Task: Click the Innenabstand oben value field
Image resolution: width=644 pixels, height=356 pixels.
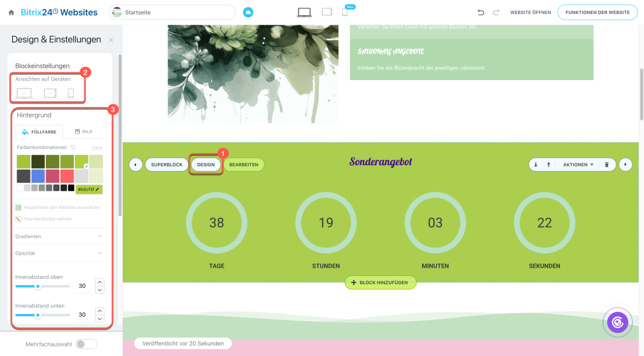Action: coord(82,286)
